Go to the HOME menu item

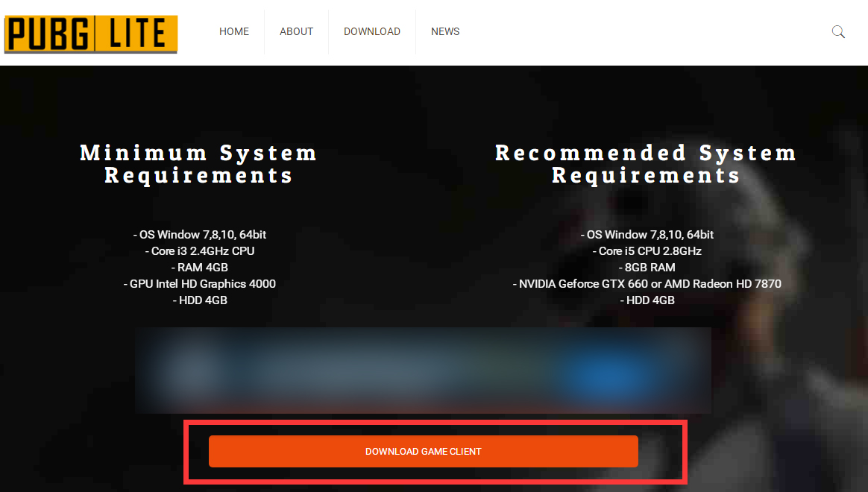click(234, 31)
